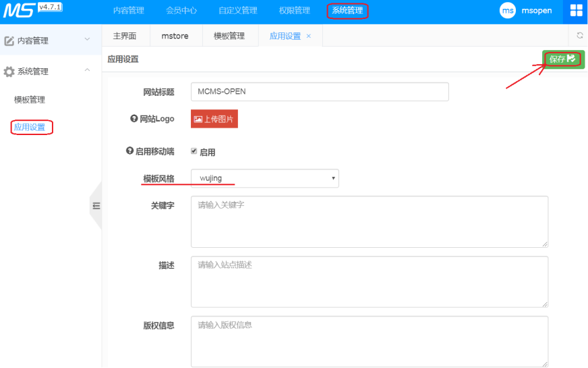The image size is (588, 368).
Task: Click the v4.7.1 version label
Action: [x=50, y=7]
